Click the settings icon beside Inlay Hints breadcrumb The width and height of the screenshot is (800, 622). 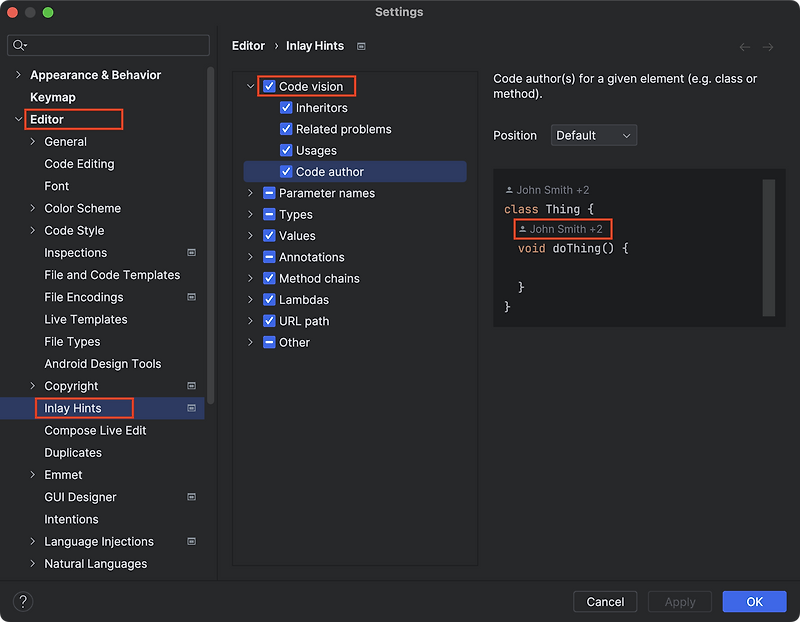361,45
